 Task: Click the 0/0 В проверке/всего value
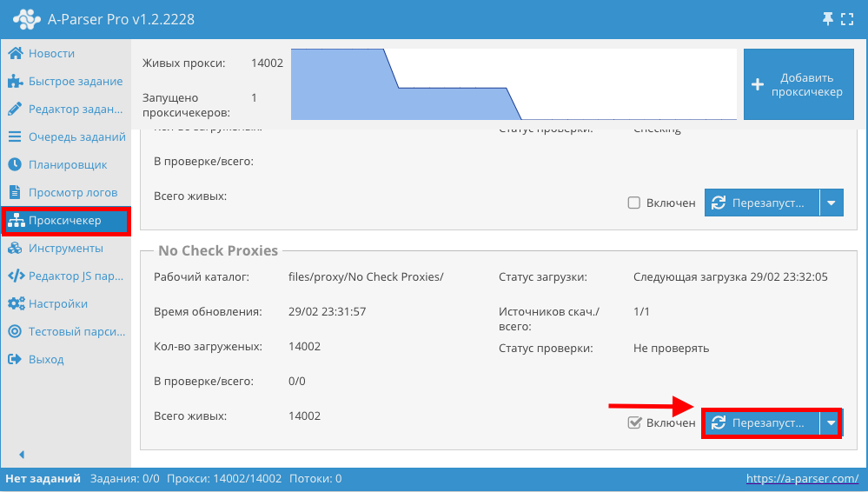point(296,382)
